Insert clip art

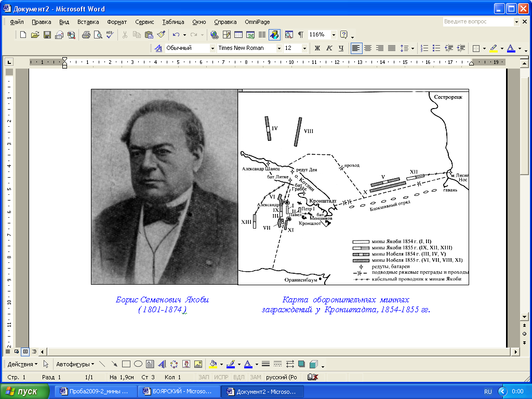pyautogui.click(x=186, y=364)
